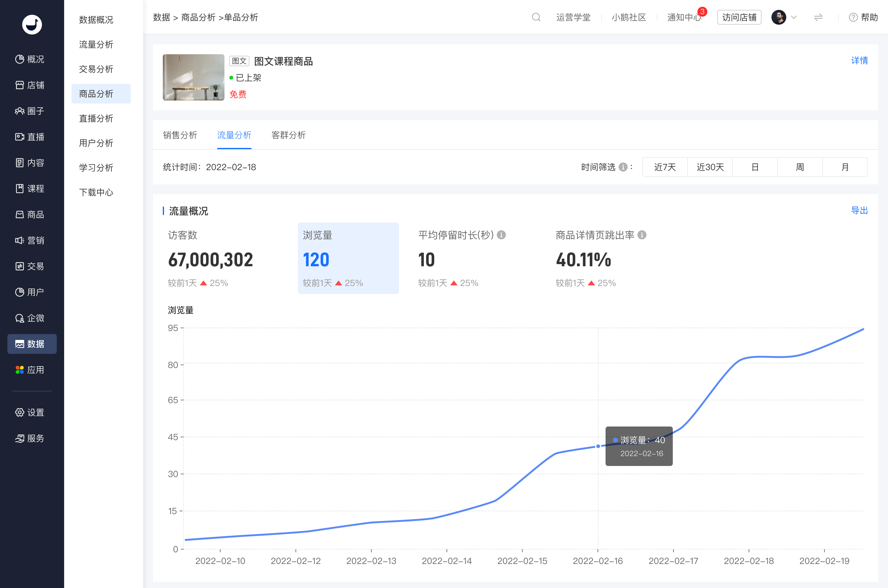Open 概况 overview in main sidebar
Screen dimensions: 888x588
point(30,59)
